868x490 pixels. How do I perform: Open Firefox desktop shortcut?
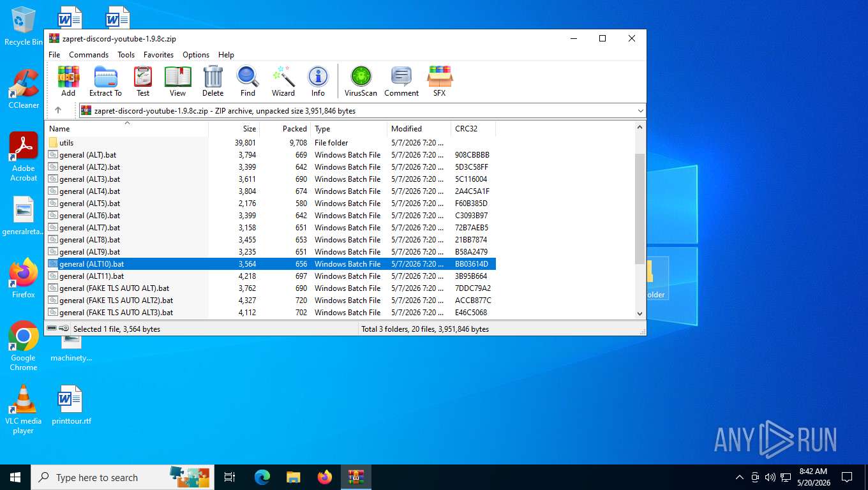[x=24, y=278]
